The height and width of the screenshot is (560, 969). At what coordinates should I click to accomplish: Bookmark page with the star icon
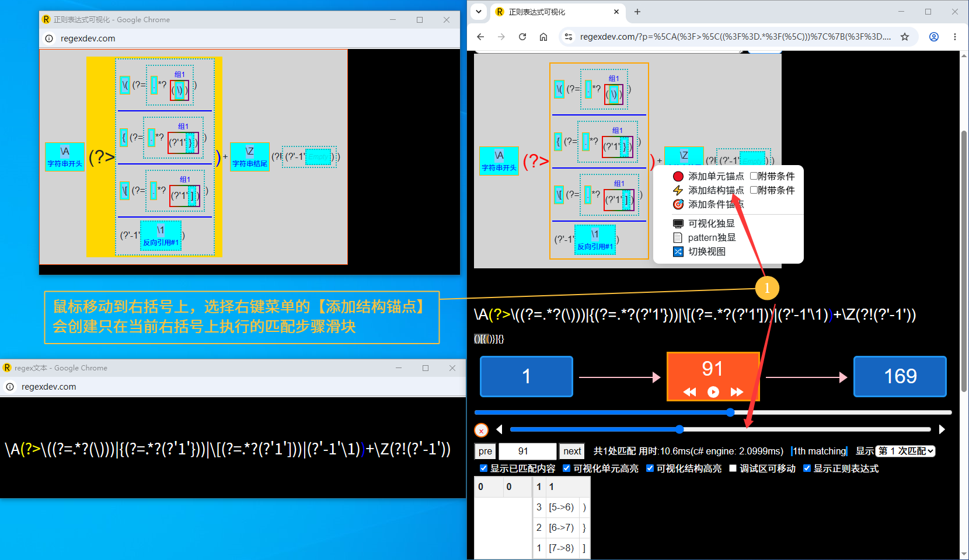905,37
